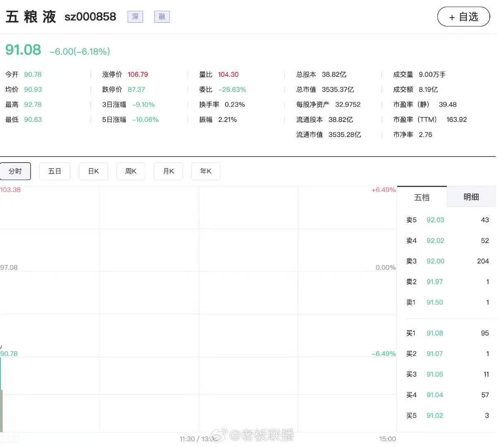Viewport: 504px width, 447px height.
Task: Select the 买2 row at 91.07
Action: (447, 354)
